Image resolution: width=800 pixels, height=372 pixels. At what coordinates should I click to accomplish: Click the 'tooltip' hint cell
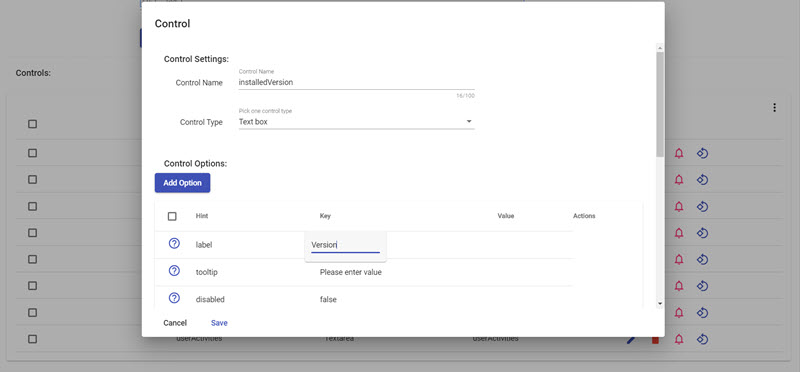pos(207,272)
